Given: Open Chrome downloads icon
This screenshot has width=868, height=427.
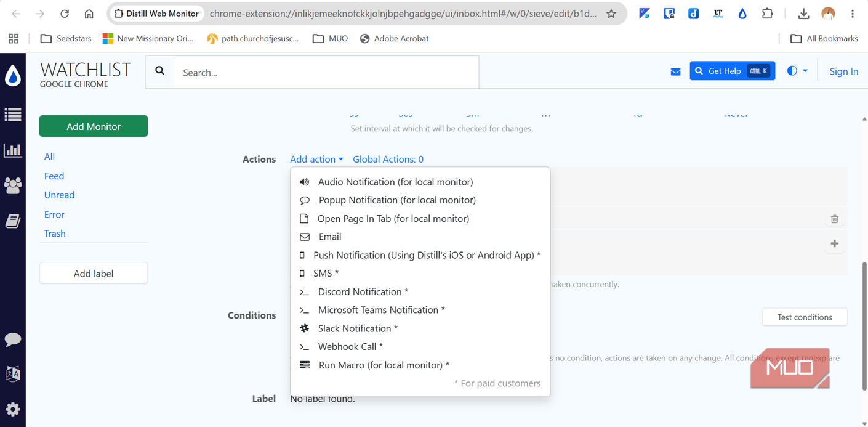Looking at the screenshot, I should (x=804, y=14).
